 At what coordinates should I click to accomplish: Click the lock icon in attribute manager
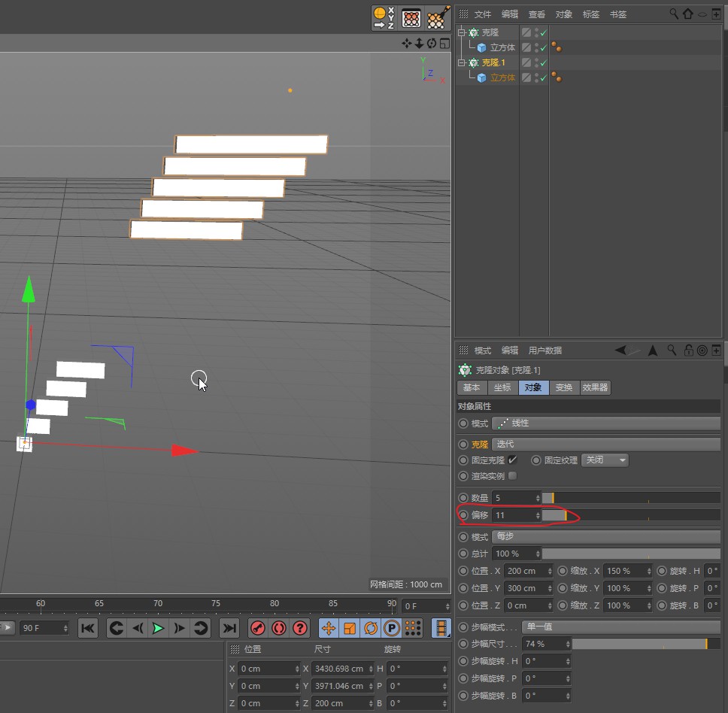point(688,350)
